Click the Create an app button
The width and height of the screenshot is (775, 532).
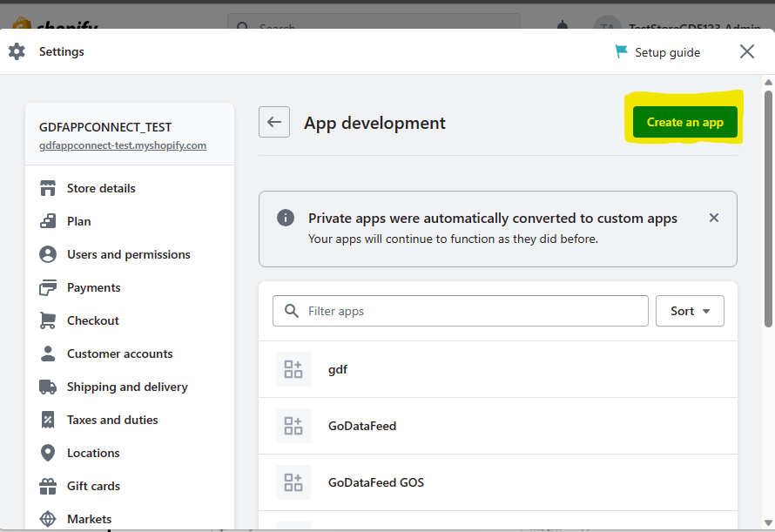tap(685, 122)
